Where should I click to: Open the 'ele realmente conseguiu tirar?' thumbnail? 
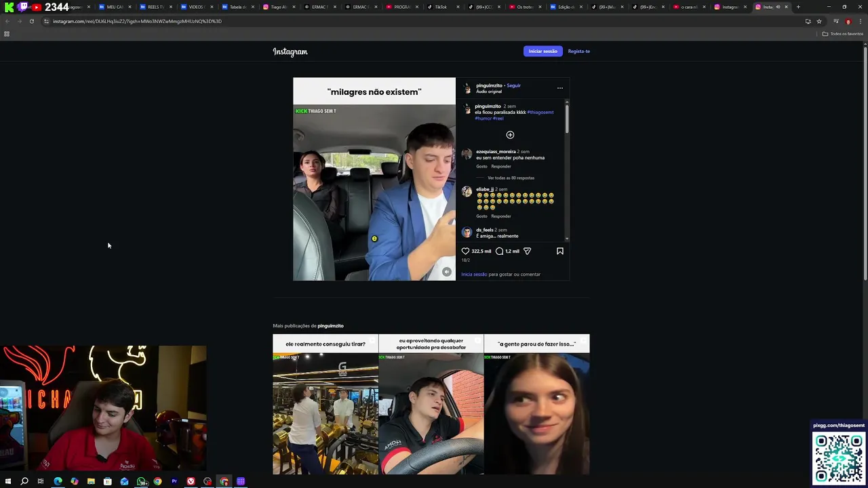point(325,405)
